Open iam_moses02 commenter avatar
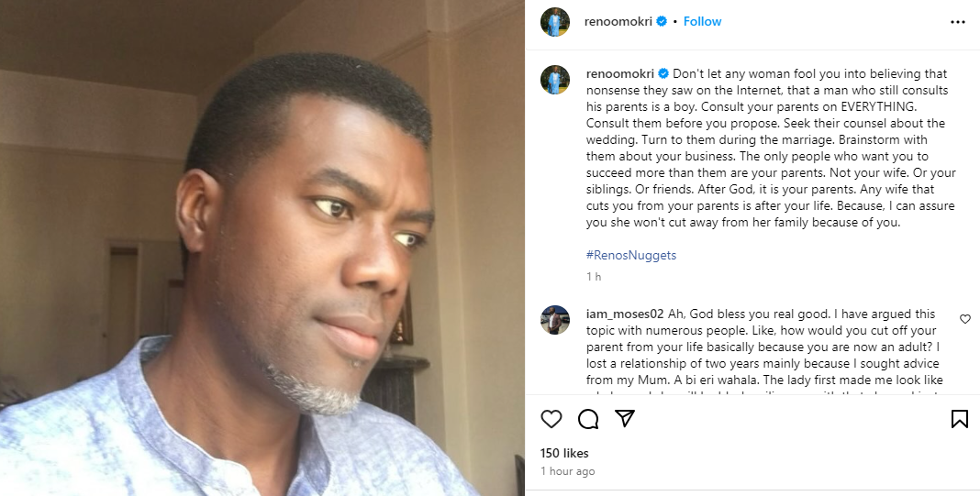This screenshot has height=496, width=980. point(555,320)
